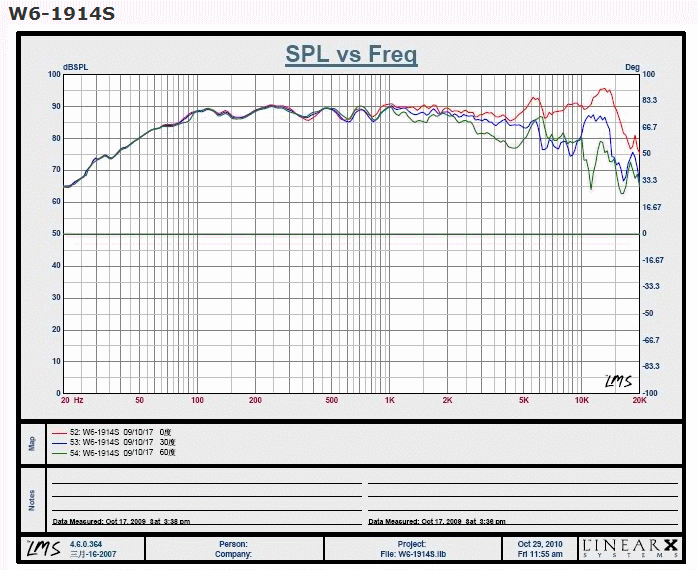Click the Person and Company field

(233, 548)
